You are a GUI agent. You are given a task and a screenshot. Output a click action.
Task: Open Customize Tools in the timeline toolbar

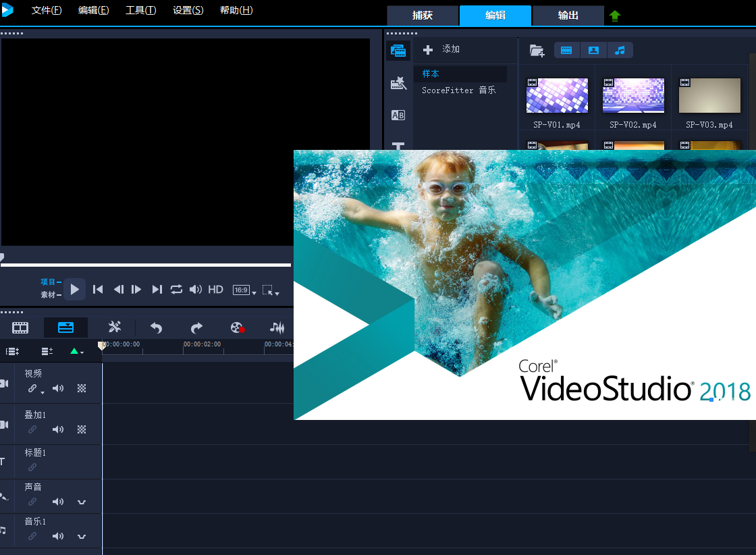tap(115, 327)
